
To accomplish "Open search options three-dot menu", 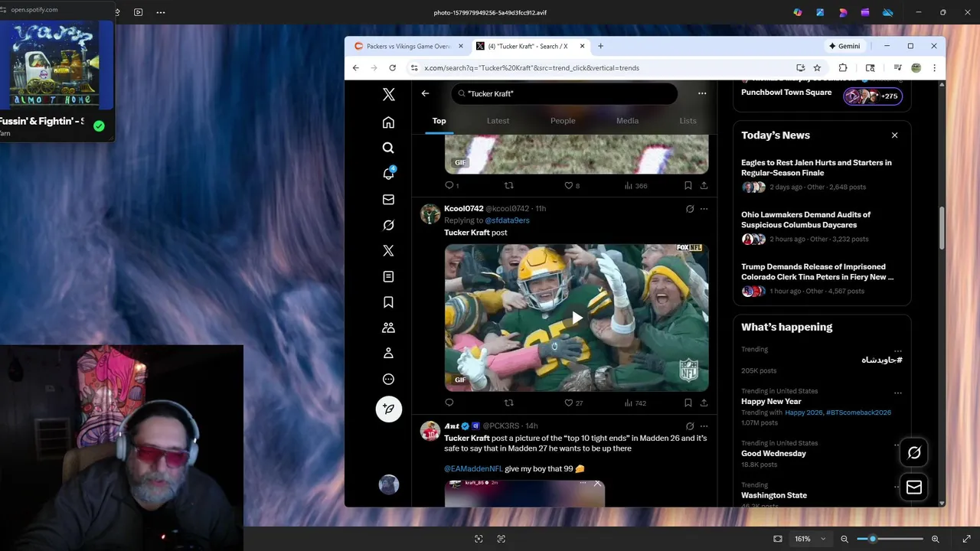I will (x=702, y=93).
